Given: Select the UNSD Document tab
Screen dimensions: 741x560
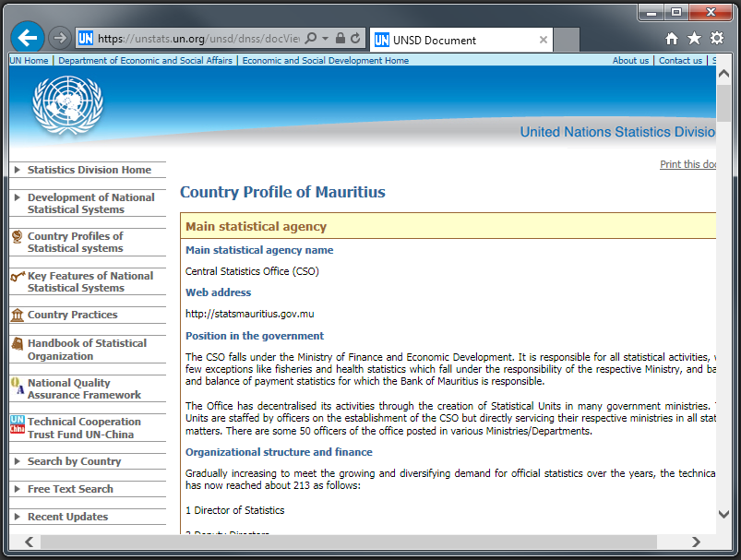Looking at the screenshot, I should tap(460, 41).
